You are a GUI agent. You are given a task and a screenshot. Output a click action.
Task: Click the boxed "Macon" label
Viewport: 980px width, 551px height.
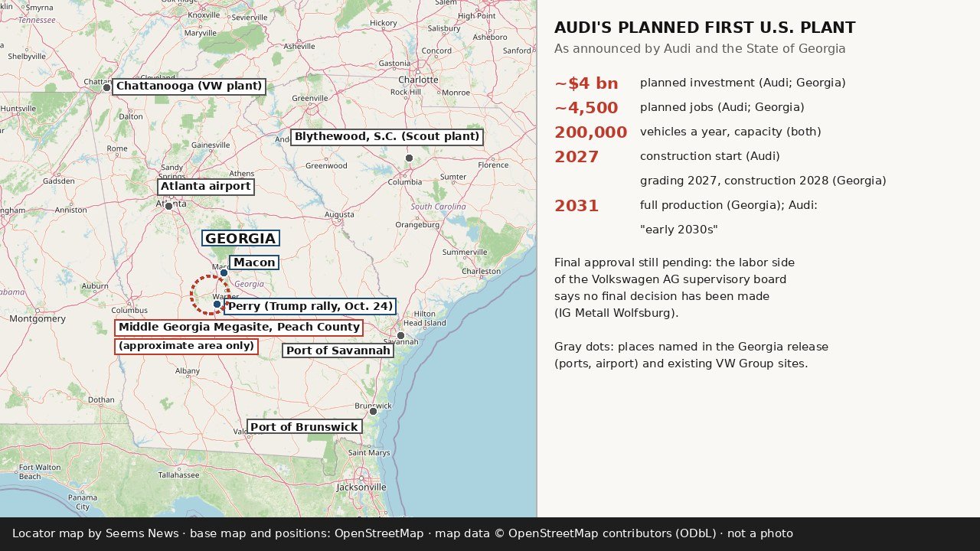254,262
